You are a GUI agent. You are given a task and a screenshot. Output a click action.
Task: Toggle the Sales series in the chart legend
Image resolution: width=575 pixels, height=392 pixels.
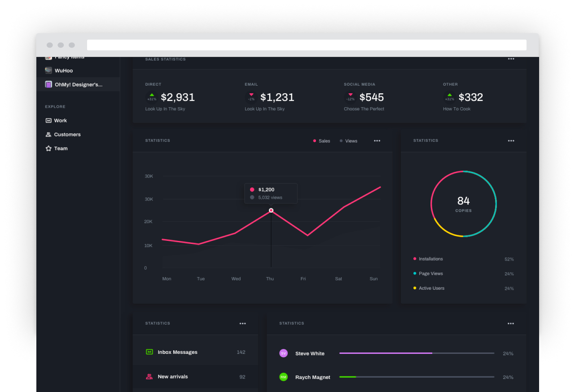[x=321, y=141]
